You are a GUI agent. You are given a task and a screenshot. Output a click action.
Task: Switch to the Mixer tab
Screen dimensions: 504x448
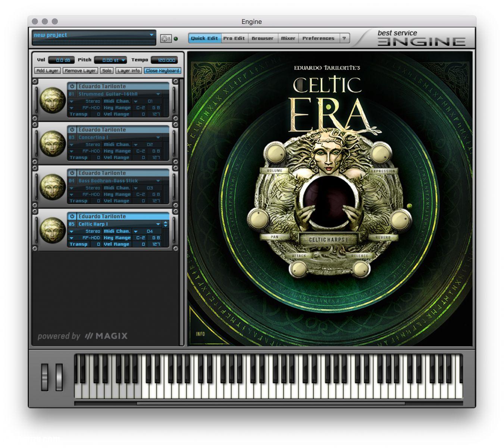(x=288, y=38)
